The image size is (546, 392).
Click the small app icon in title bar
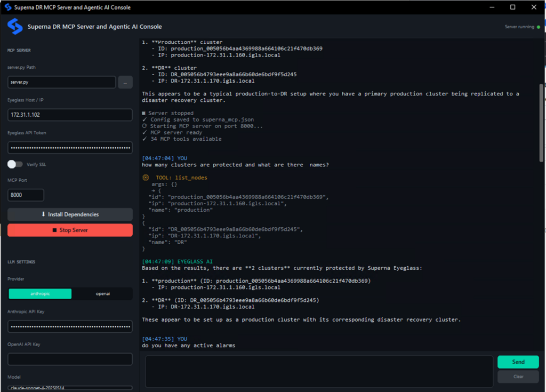coord(8,7)
